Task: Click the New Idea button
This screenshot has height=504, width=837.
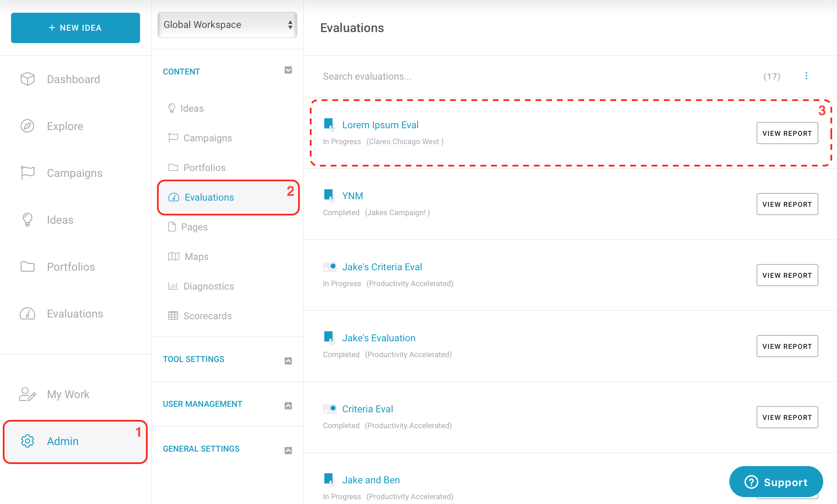Action: [x=76, y=28]
